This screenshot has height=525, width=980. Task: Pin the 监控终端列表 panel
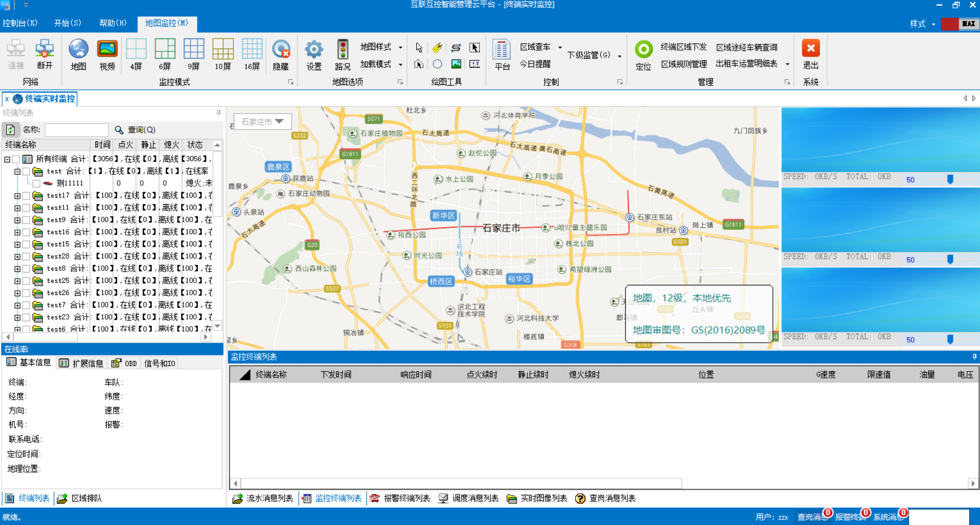coord(974,356)
